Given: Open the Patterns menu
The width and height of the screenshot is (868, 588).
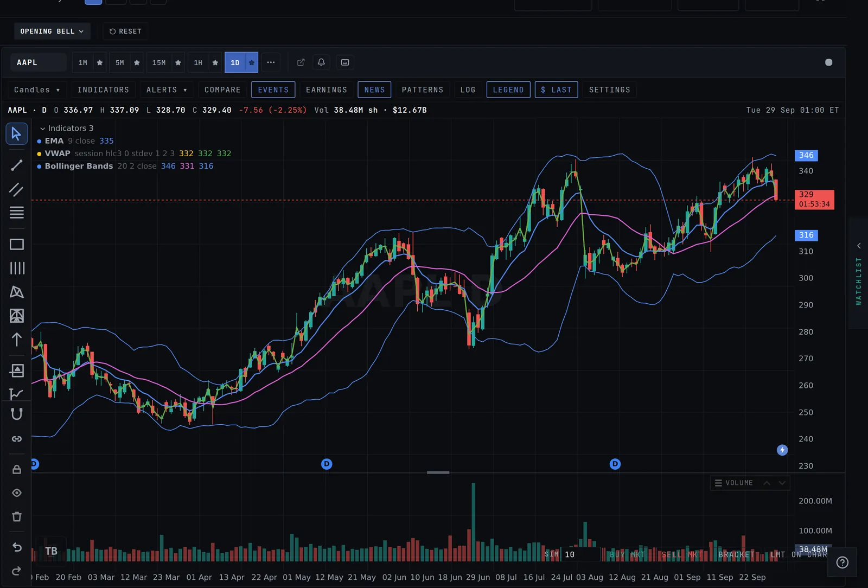Looking at the screenshot, I should (423, 90).
